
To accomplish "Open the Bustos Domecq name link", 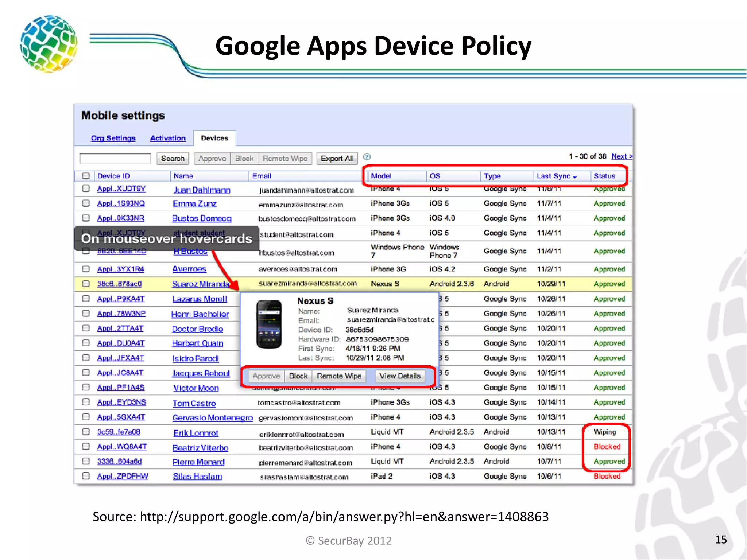I will (x=202, y=218).
